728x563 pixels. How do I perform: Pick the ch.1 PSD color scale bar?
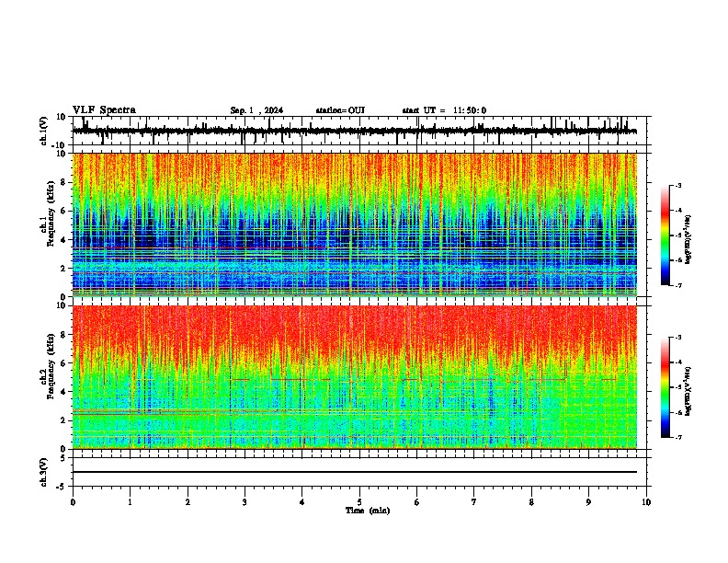click(x=665, y=236)
